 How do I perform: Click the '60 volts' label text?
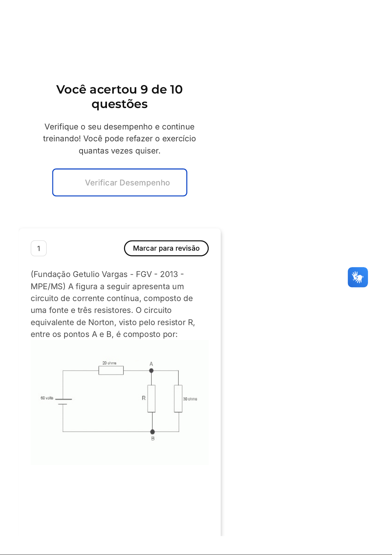[x=47, y=398]
